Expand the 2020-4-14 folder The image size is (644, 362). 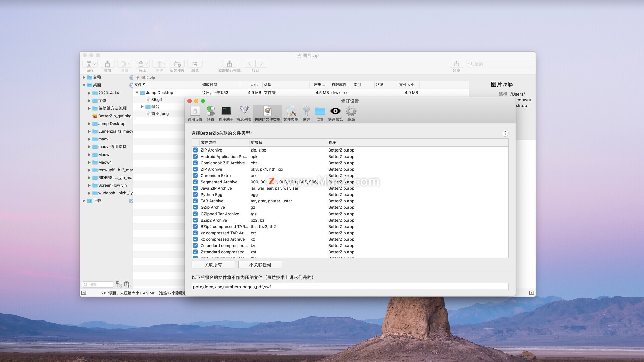[x=89, y=93]
